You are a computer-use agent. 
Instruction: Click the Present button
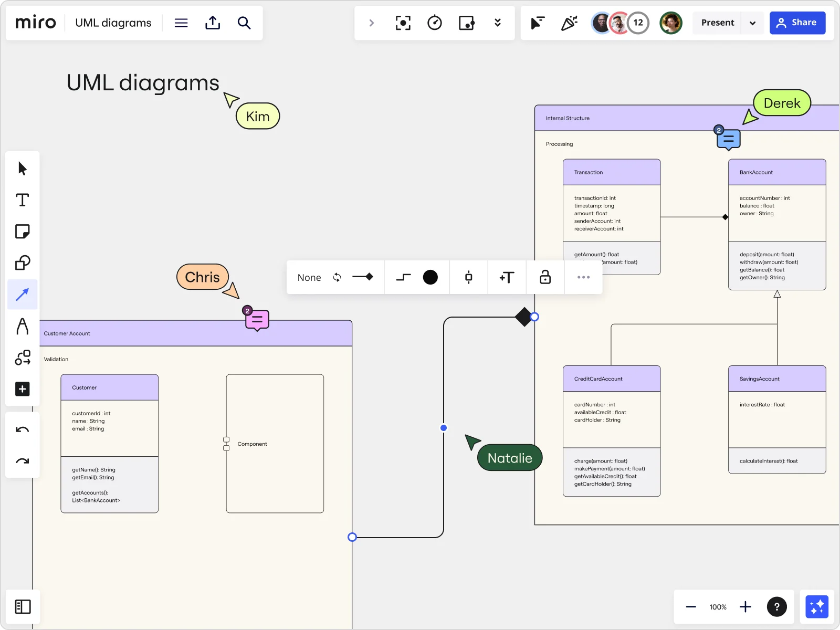[x=717, y=23]
